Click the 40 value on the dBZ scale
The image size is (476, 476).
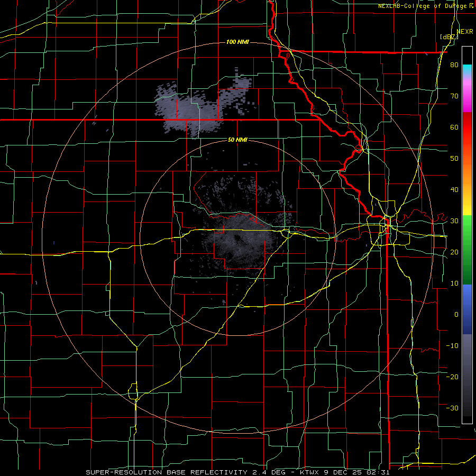click(454, 190)
